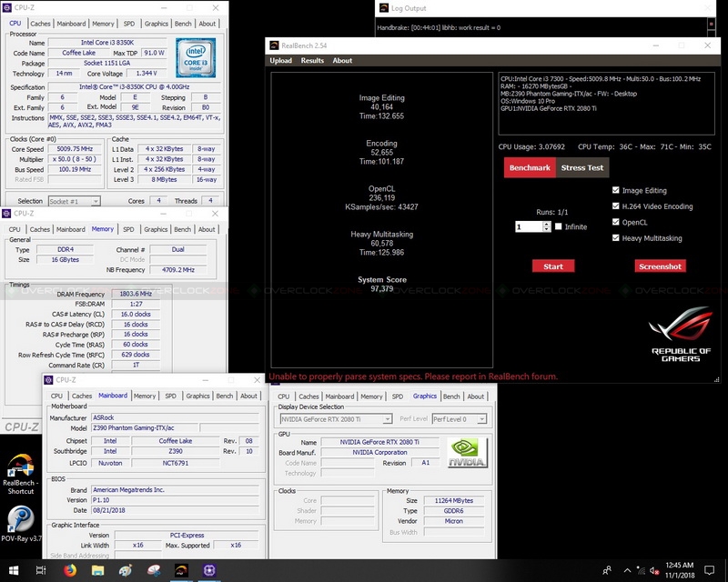The height and width of the screenshot is (582, 728).
Task: Open the taskbar clock showing 12:45 AM
Action: coord(680,570)
